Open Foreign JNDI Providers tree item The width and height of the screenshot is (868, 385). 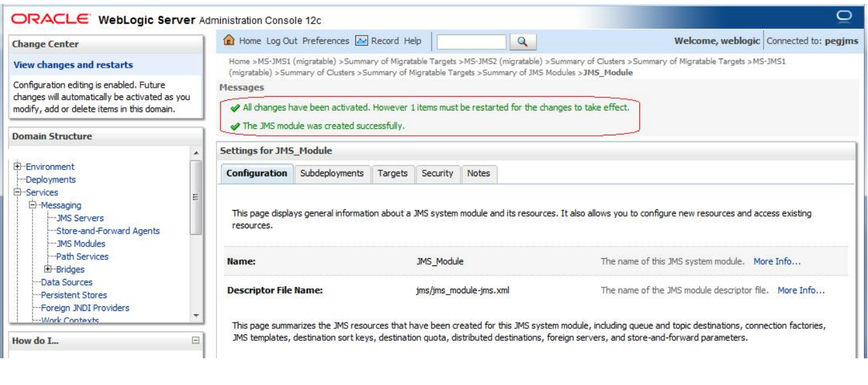(85, 308)
